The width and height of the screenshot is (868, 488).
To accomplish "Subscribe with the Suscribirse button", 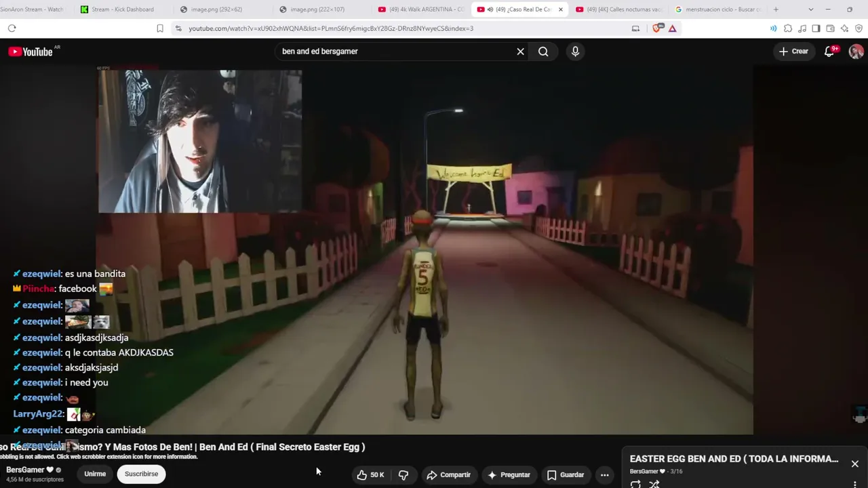I will click(x=141, y=474).
